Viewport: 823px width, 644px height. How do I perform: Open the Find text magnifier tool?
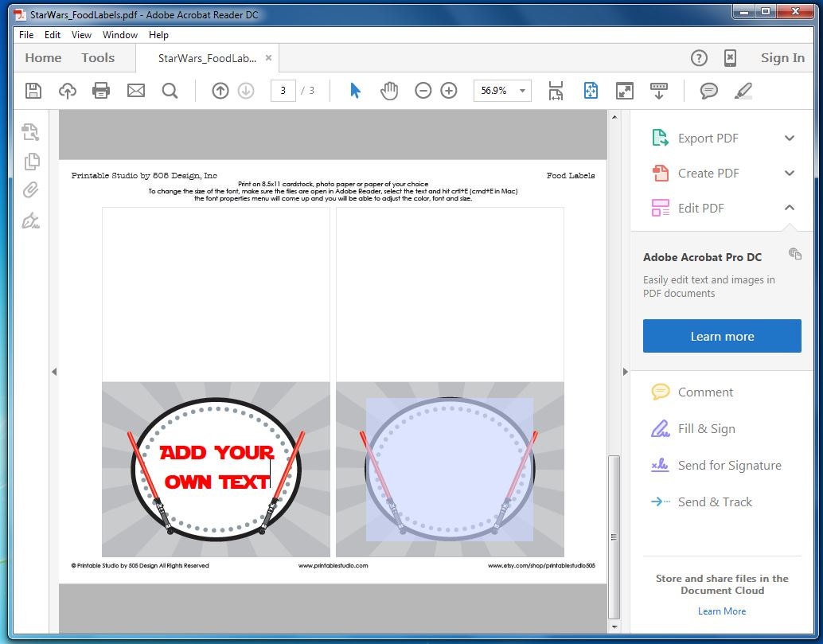[170, 91]
